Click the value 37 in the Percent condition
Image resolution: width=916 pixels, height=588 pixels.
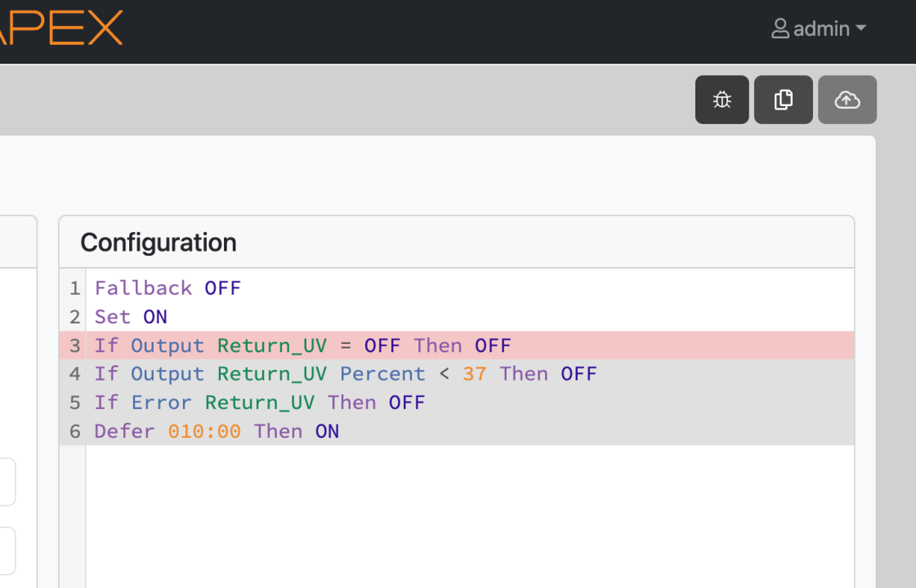(474, 374)
